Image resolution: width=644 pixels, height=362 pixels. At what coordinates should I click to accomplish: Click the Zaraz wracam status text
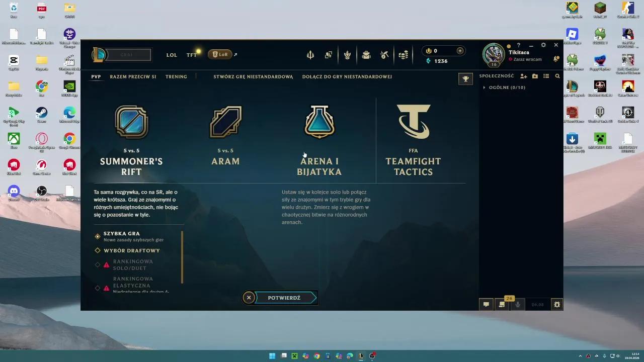(x=527, y=59)
